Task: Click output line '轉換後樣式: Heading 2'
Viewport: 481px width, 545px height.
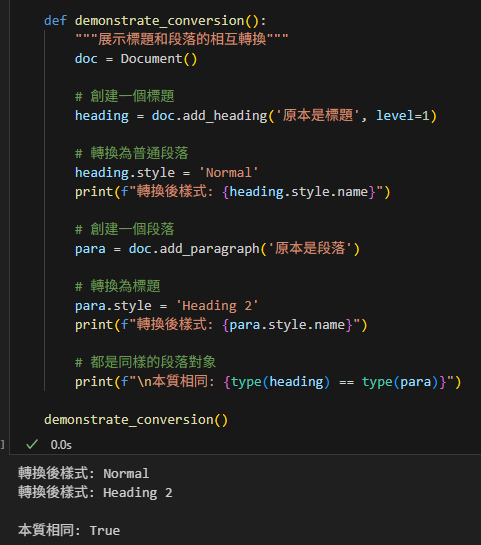Action: (95, 493)
